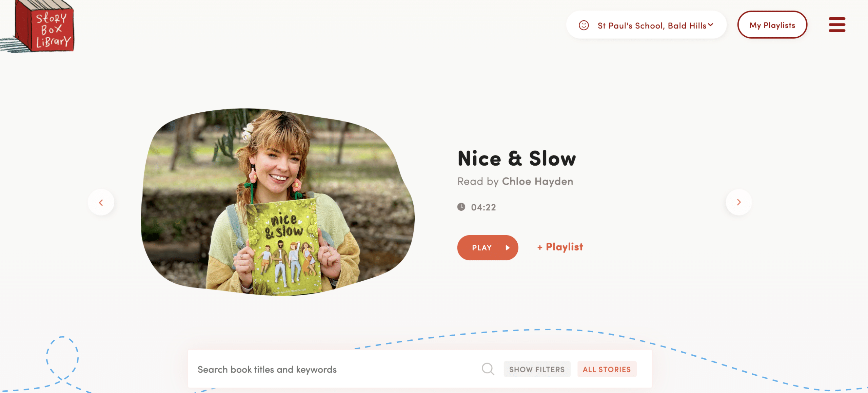
Task: Open the Nice & Slow featured photo
Action: click(278, 202)
